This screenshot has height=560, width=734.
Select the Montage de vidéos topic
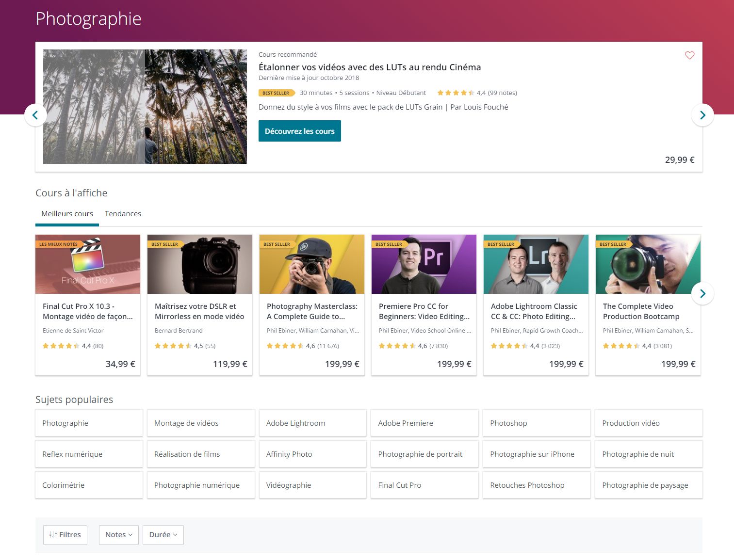[201, 423]
